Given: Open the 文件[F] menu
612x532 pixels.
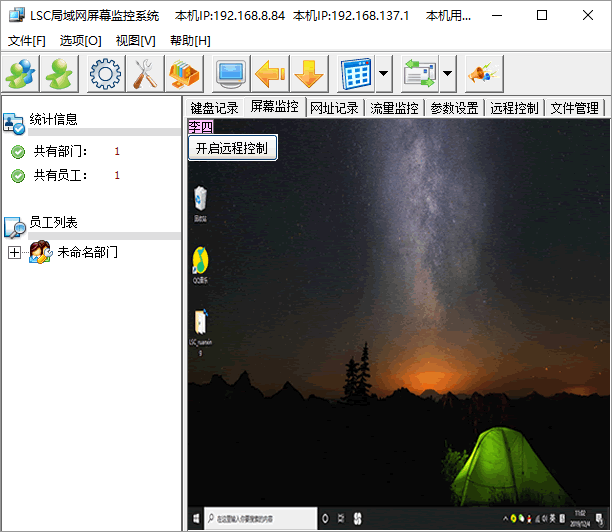Looking at the screenshot, I should pyautogui.click(x=27, y=41).
